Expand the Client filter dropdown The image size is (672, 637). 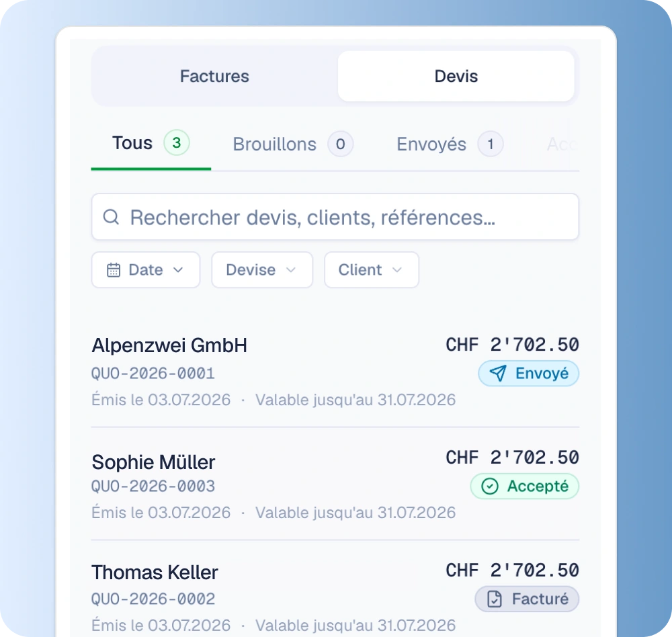[372, 269]
